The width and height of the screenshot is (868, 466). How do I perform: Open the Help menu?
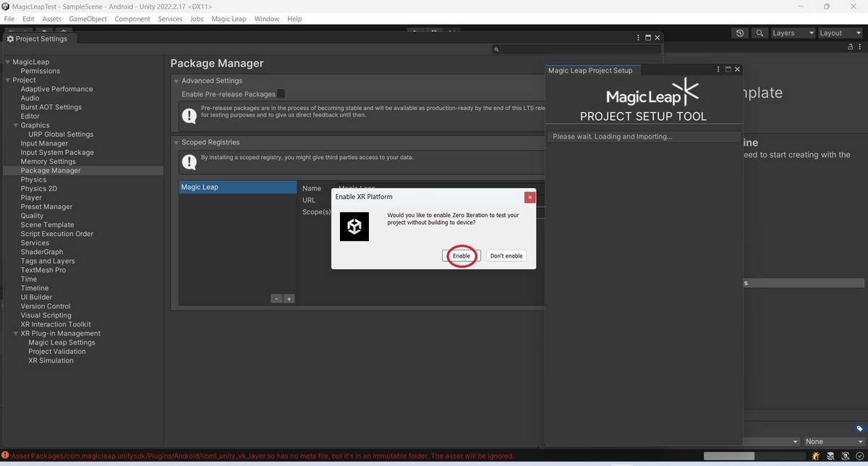294,19
